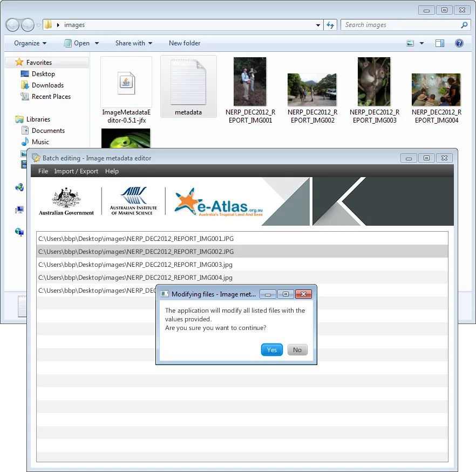
Task: Click the Modifying files dialog title icon
Action: point(165,294)
